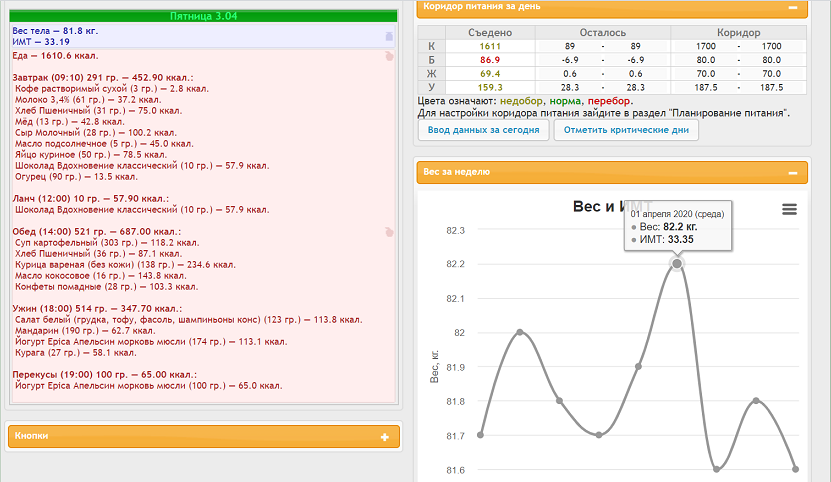The image size is (831, 482).
Task: Open Ввод данных за сегодня
Action: click(x=483, y=130)
